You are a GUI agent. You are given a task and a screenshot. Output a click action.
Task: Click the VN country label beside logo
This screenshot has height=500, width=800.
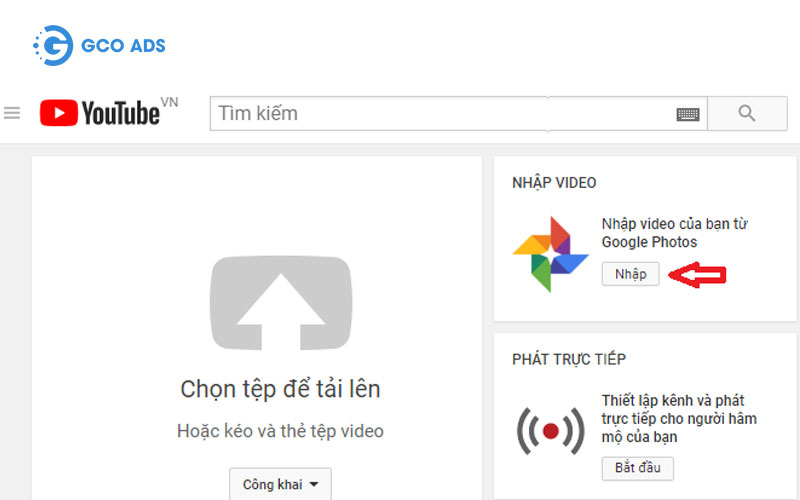click(169, 102)
